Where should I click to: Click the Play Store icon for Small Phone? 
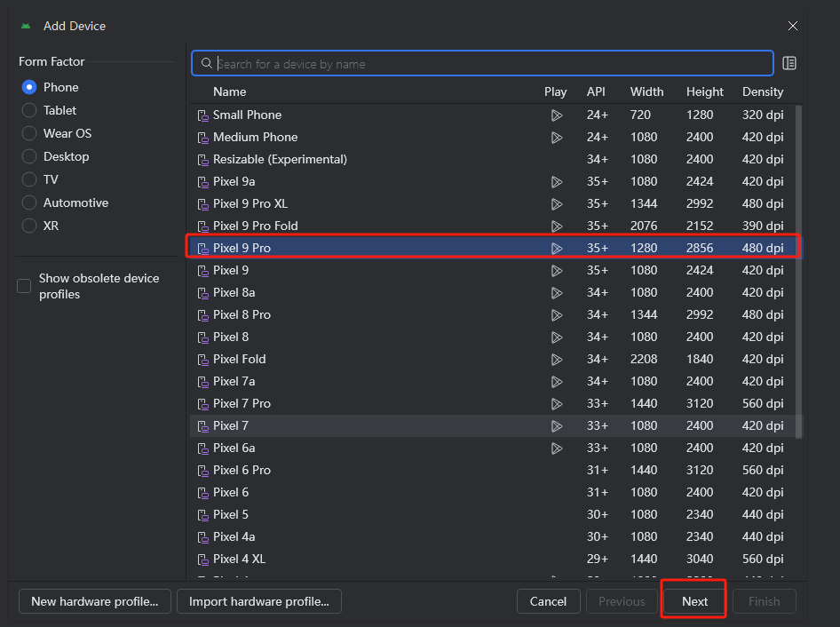coord(557,115)
